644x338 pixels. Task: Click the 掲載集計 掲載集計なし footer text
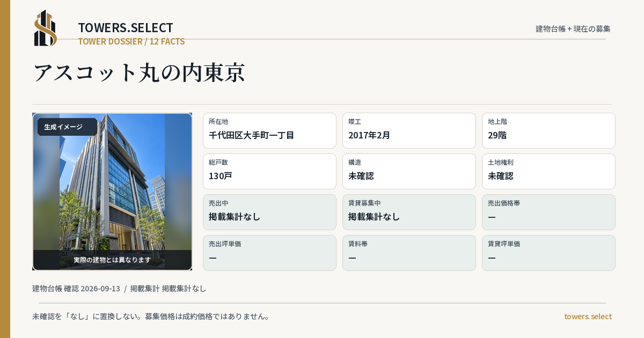(168, 289)
